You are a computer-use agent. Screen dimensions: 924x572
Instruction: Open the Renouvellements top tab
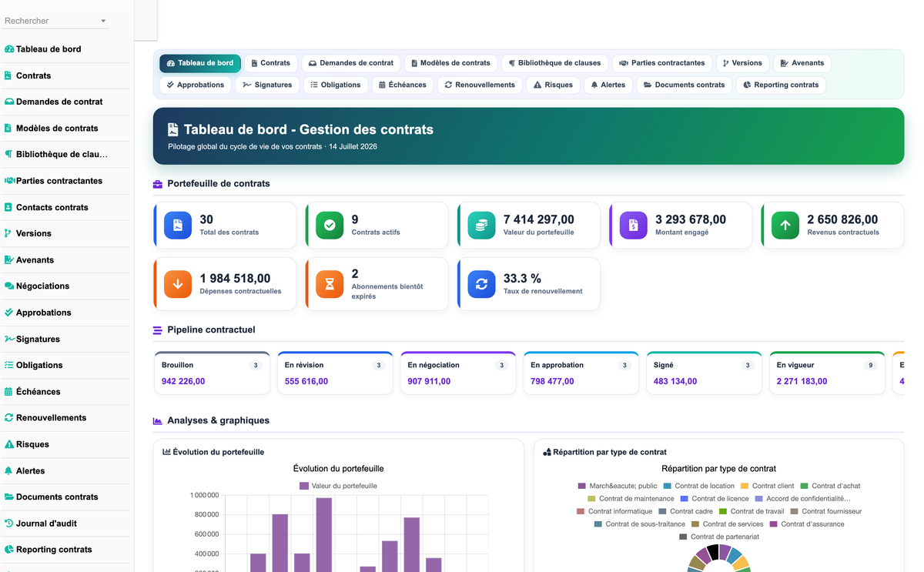pos(480,85)
